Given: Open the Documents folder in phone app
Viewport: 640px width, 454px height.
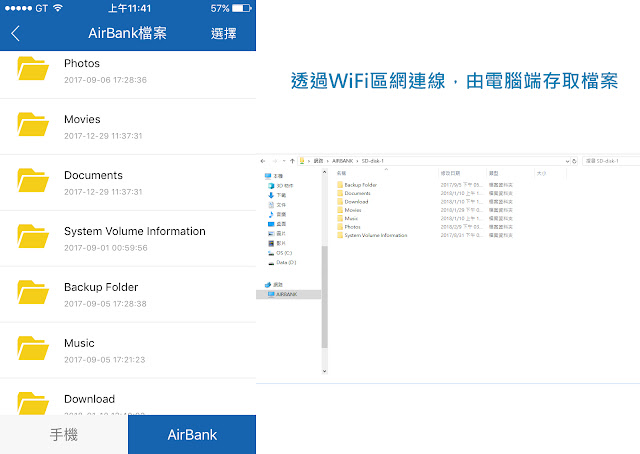Looking at the screenshot, I should 128,182.
